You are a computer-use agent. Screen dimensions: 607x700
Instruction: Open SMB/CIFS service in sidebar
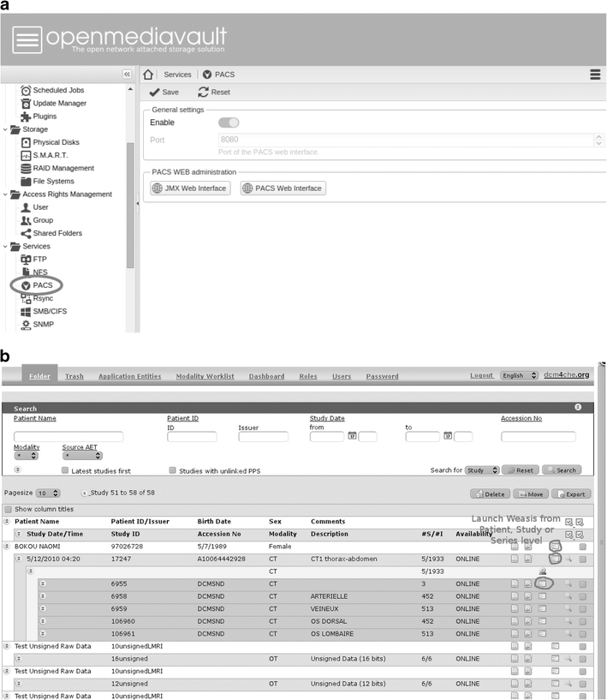[x=45, y=311]
